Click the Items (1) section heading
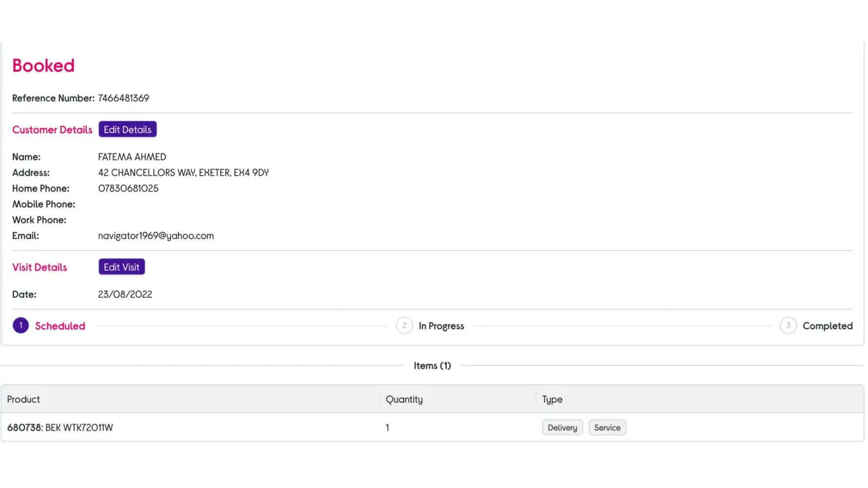 click(x=432, y=366)
